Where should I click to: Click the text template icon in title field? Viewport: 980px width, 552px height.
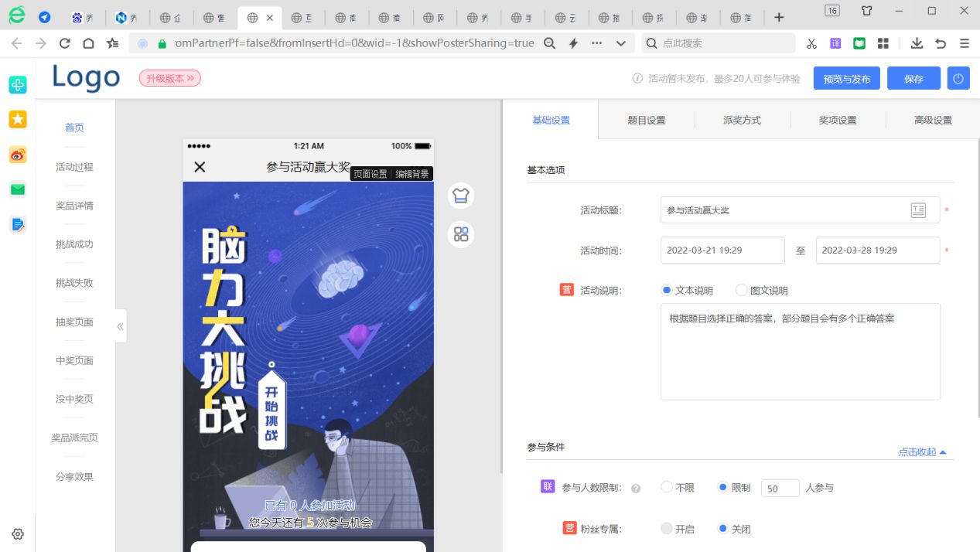918,210
